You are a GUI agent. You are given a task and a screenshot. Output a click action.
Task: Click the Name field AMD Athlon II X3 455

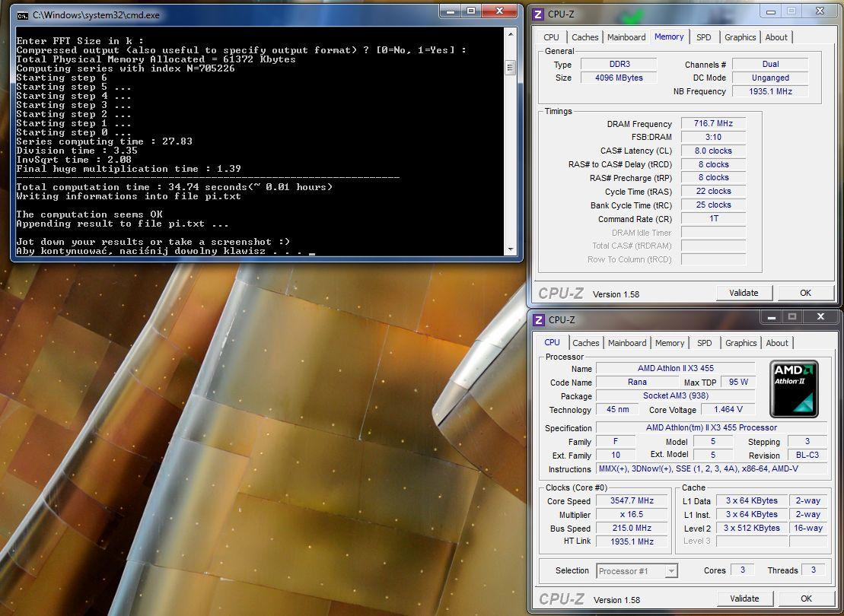click(676, 369)
